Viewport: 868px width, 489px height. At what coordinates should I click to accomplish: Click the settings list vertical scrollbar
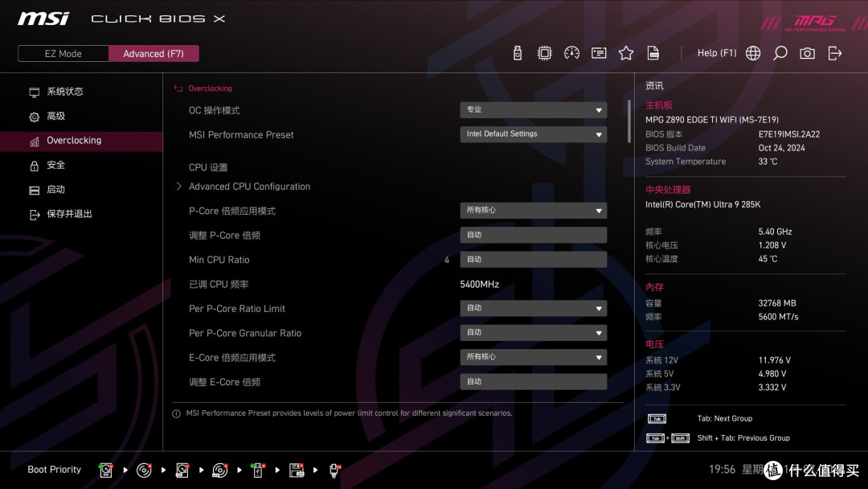point(628,121)
